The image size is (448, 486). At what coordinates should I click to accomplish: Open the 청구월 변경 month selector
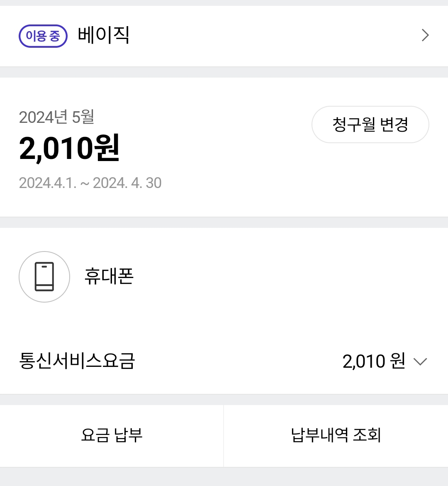pos(370,125)
